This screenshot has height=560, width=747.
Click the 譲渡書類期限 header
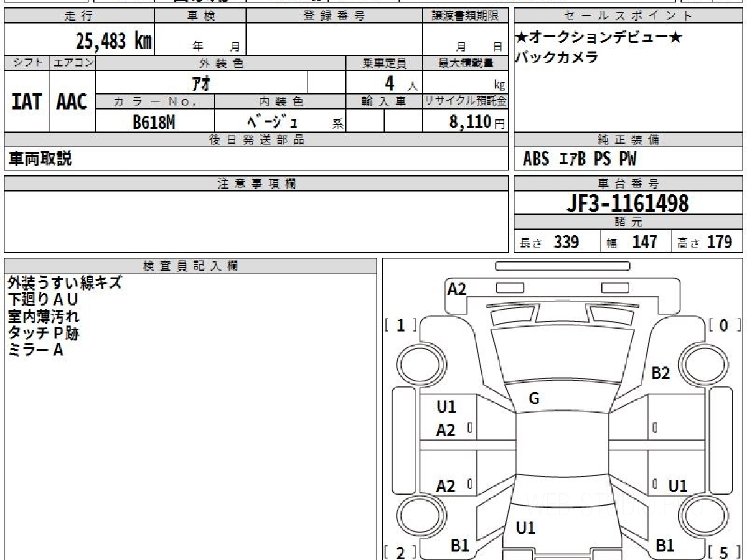coord(466,16)
